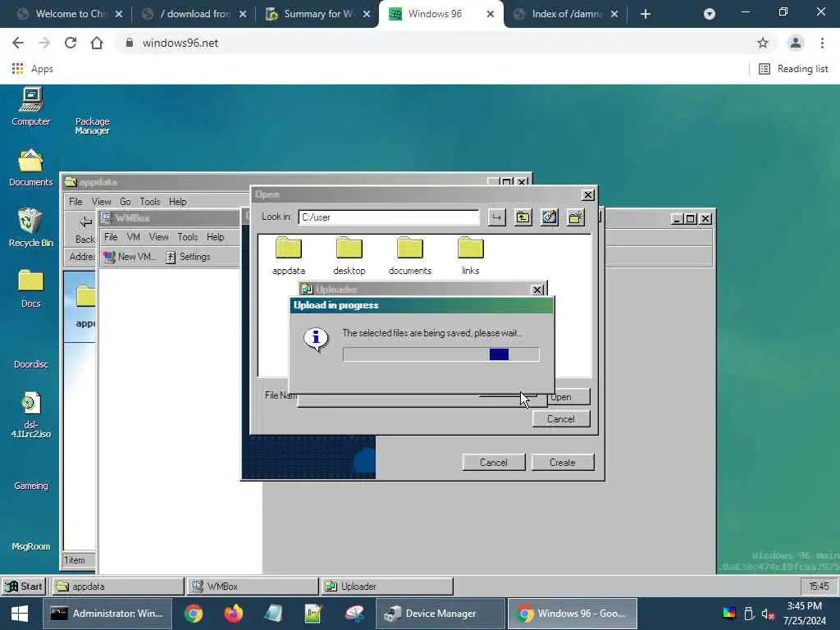Open File menu in WMBox window
Viewport: 840px width, 630px height.
111,237
